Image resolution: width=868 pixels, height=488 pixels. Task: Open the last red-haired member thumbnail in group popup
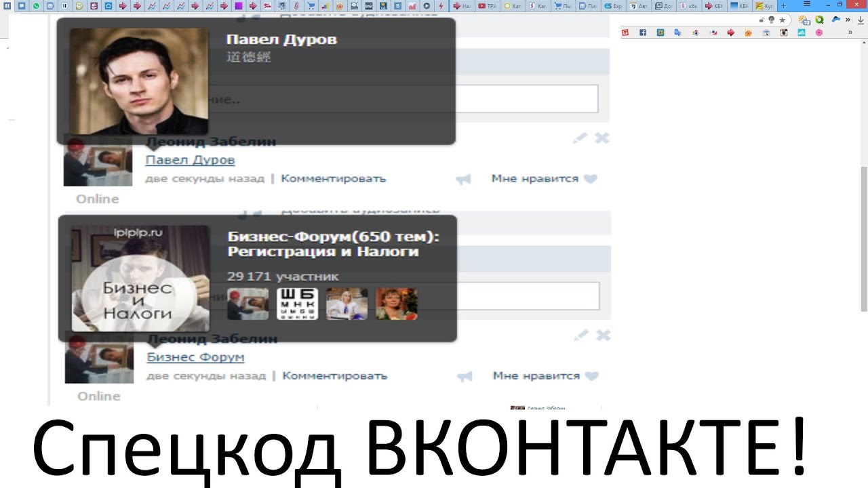tap(397, 304)
